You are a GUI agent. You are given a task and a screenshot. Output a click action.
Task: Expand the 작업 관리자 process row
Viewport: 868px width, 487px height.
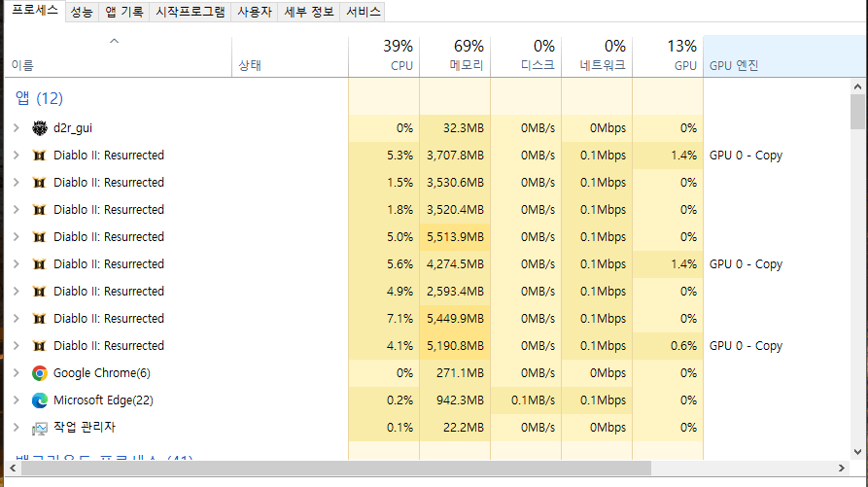pyautogui.click(x=17, y=428)
